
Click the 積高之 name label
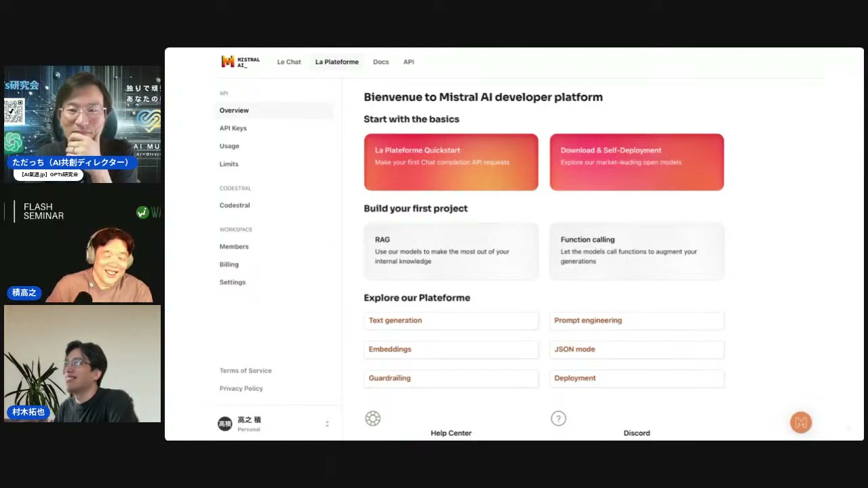point(24,293)
